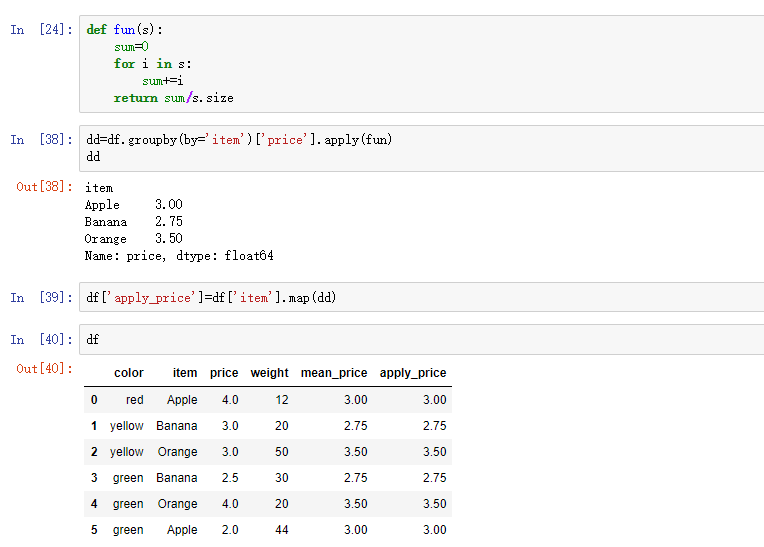Click row index 0 in dataframe
764x547 pixels.
coord(94,400)
